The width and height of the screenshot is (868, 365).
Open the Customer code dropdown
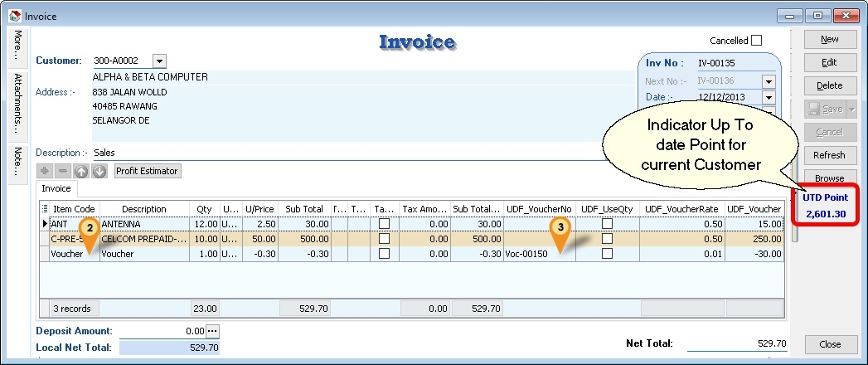coord(160,61)
